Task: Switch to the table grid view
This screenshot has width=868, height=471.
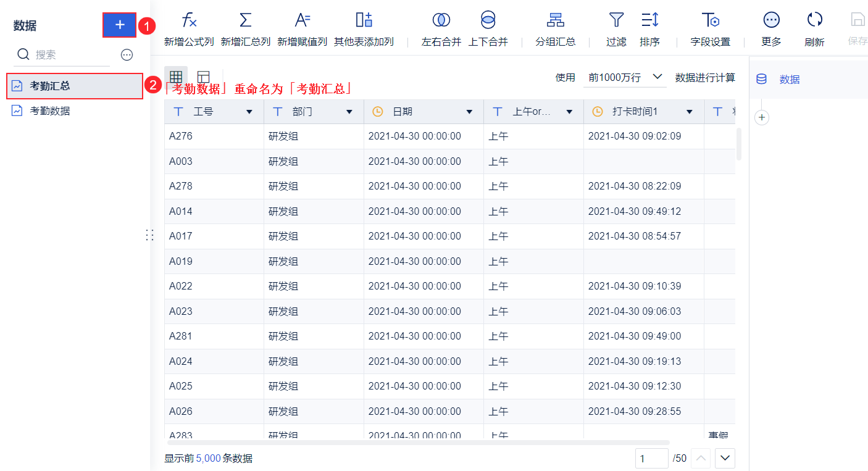Action: tap(176, 77)
